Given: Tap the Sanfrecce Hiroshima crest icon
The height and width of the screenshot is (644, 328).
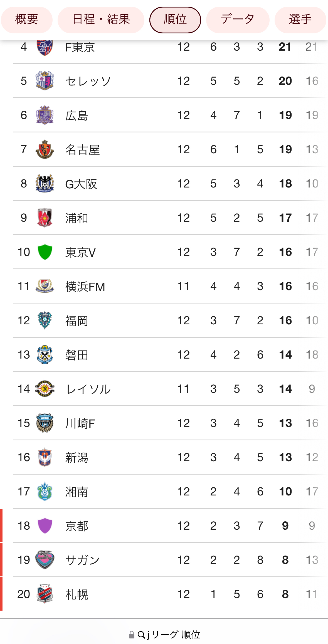Looking at the screenshot, I should tap(45, 115).
